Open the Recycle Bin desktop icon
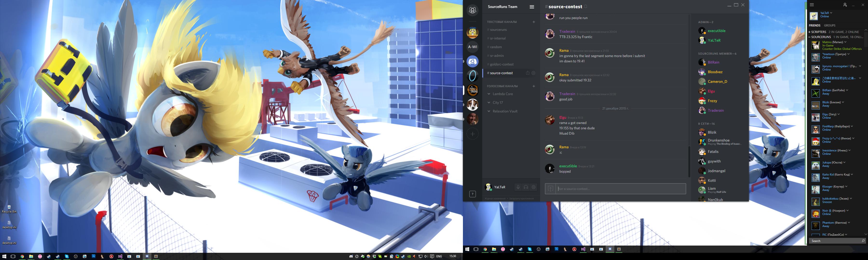Viewport: 868px width, 260px height. coord(9,209)
